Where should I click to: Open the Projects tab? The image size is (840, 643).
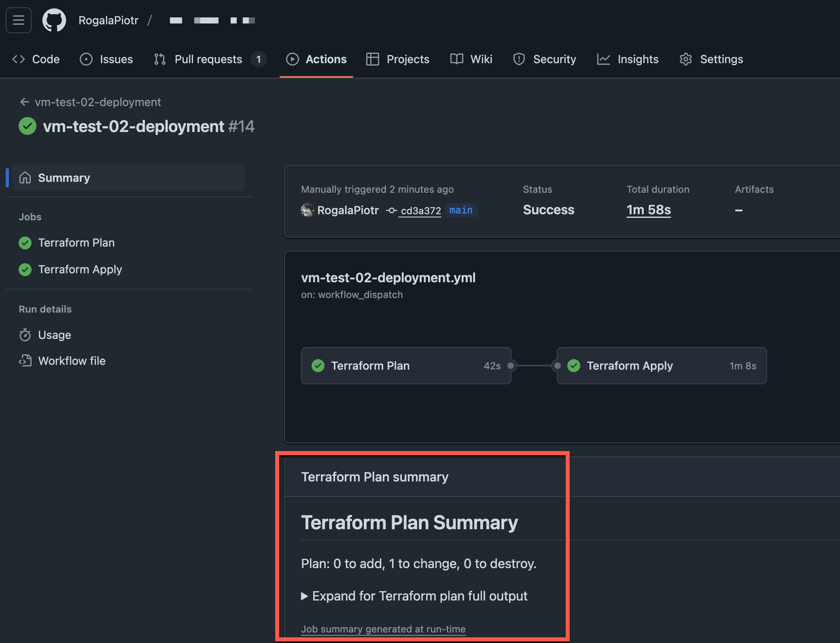tap(398, 59)
